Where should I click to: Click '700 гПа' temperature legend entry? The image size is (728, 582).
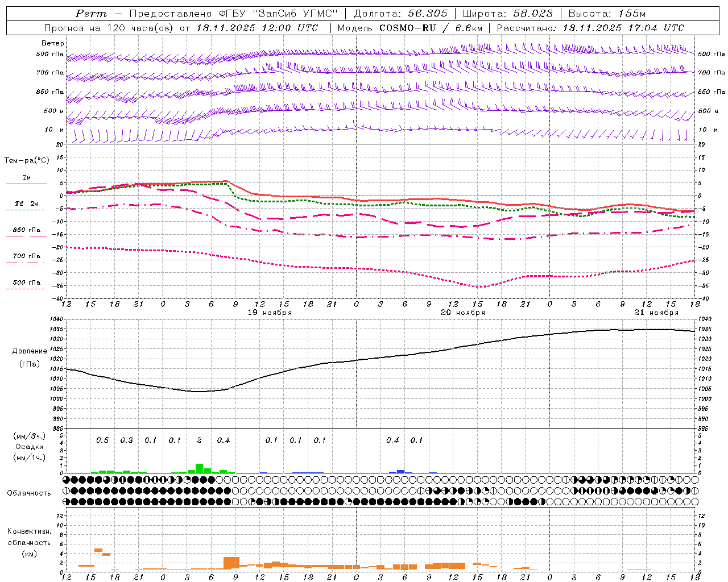[x=27, y=256]
